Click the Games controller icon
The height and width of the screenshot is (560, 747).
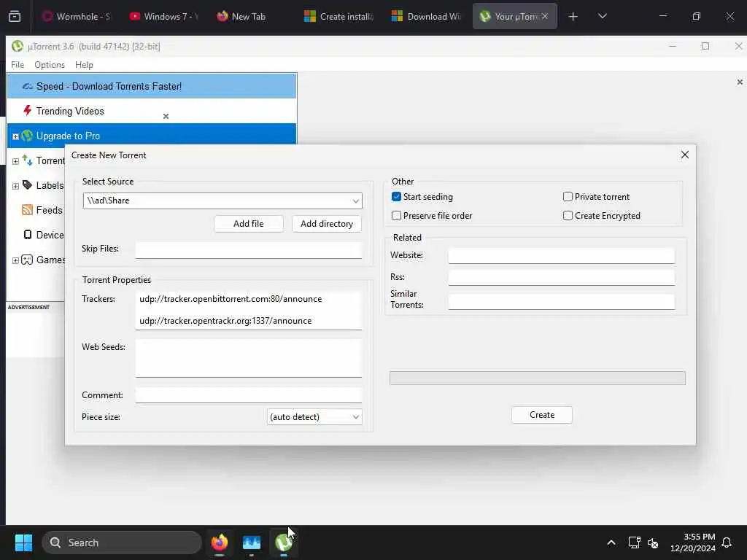[x=27, y=260]
